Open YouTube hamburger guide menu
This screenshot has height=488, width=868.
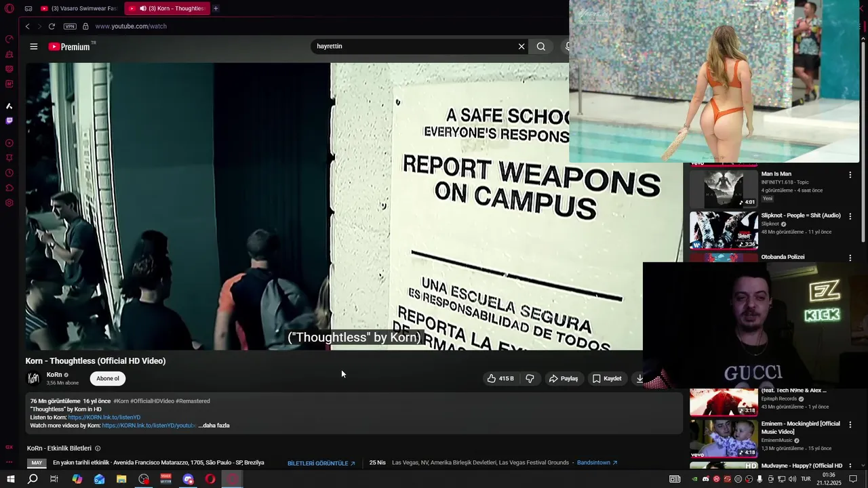(33, 47)
